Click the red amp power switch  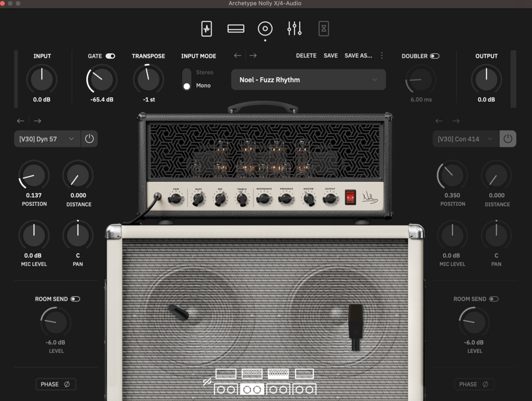click(x=350, y=197)
